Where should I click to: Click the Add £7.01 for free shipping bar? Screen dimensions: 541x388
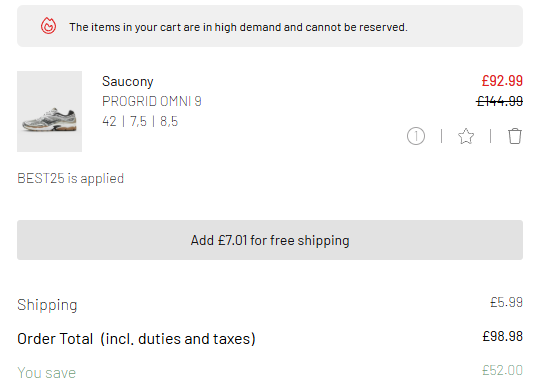[270, 240]
